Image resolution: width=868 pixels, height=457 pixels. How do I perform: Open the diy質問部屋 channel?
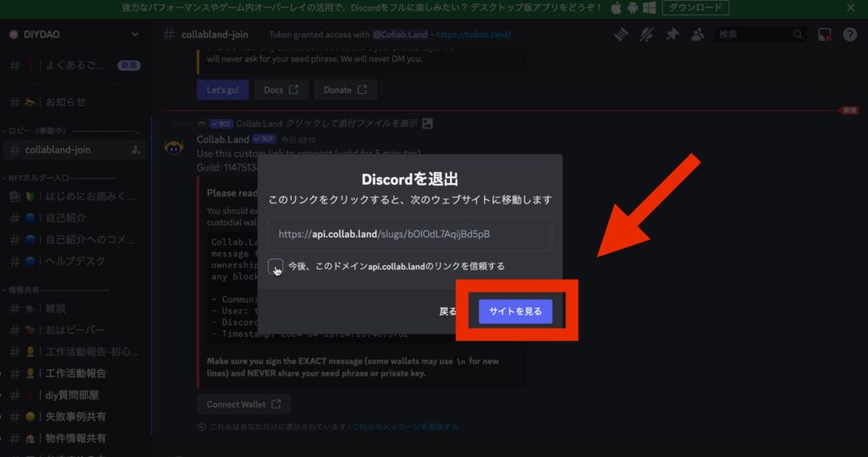(75, 395)
